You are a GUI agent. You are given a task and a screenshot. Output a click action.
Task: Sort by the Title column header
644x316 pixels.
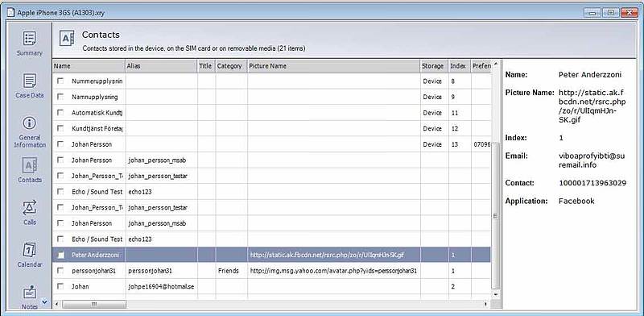[x=207, y=66]
